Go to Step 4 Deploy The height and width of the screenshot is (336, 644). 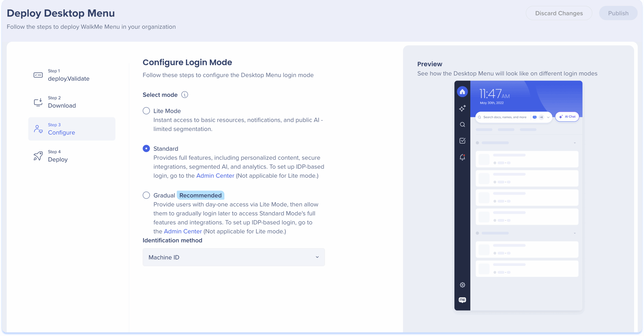pyautogui.click(x=72, y=156)
